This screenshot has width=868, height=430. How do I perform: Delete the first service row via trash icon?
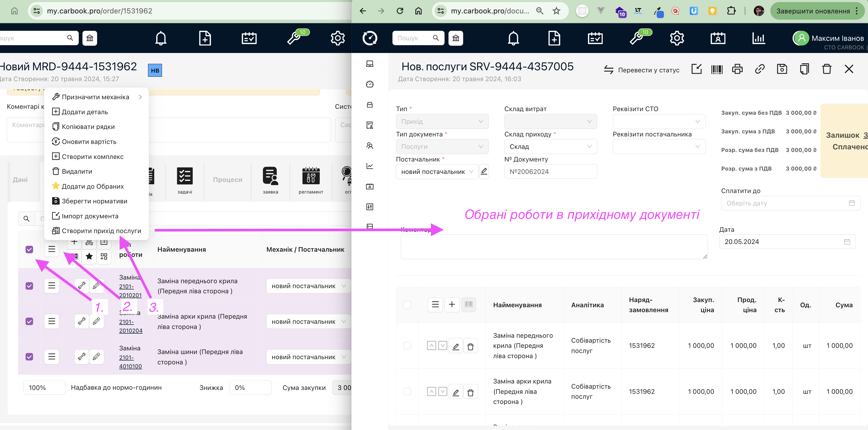click(470, 346)
